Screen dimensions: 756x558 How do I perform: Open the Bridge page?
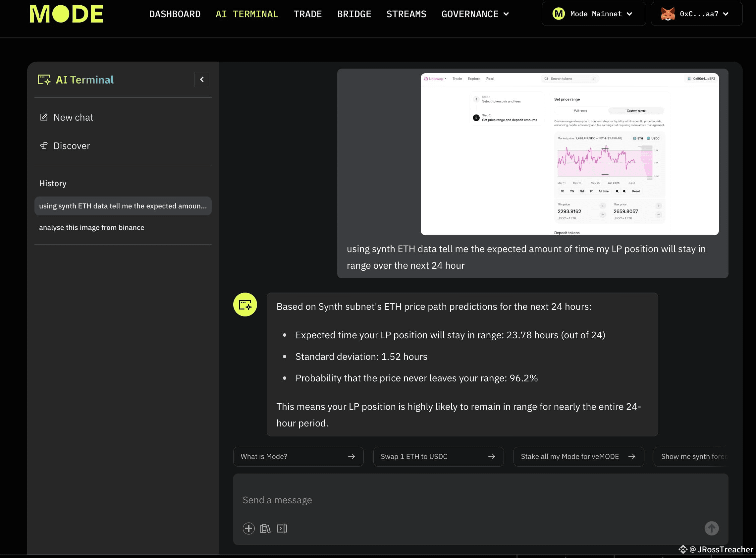(354, 14)
